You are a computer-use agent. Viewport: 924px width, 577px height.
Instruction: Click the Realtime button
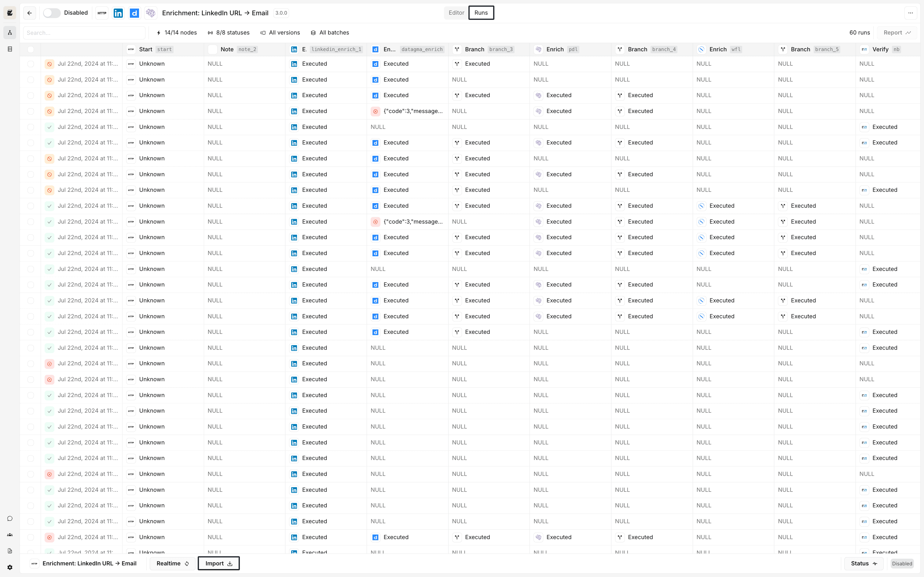click(x=173, y=563)
